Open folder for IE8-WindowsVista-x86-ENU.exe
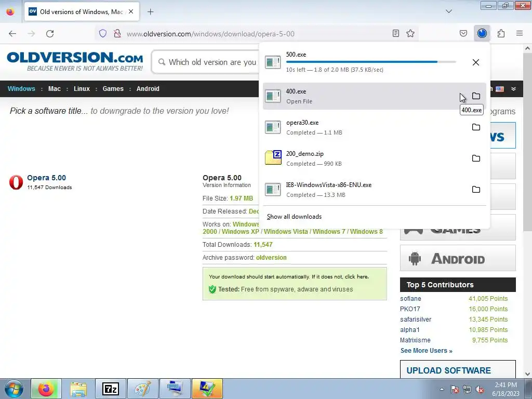Image resolution: width=532 pixels, height=399 pixels. [476, 190]
